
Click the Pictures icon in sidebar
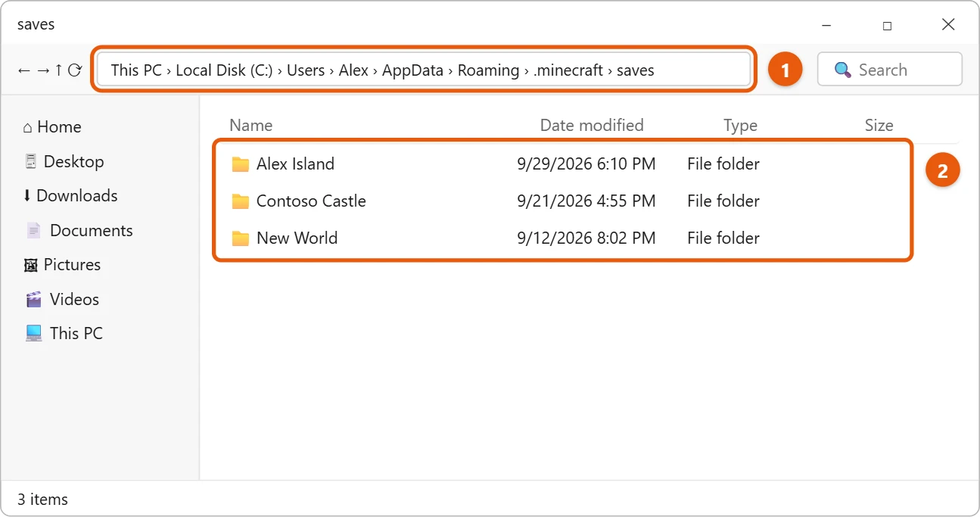click(31, 265)
